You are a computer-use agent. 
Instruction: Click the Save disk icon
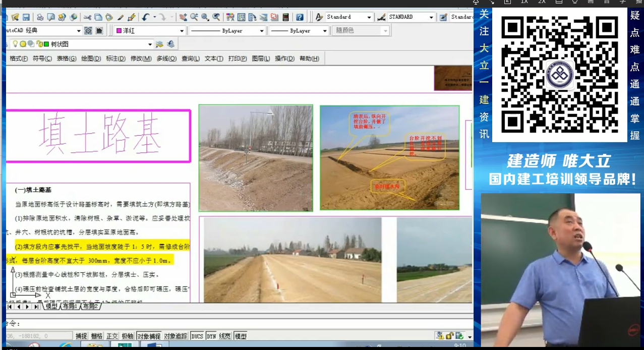coord(26,17)
